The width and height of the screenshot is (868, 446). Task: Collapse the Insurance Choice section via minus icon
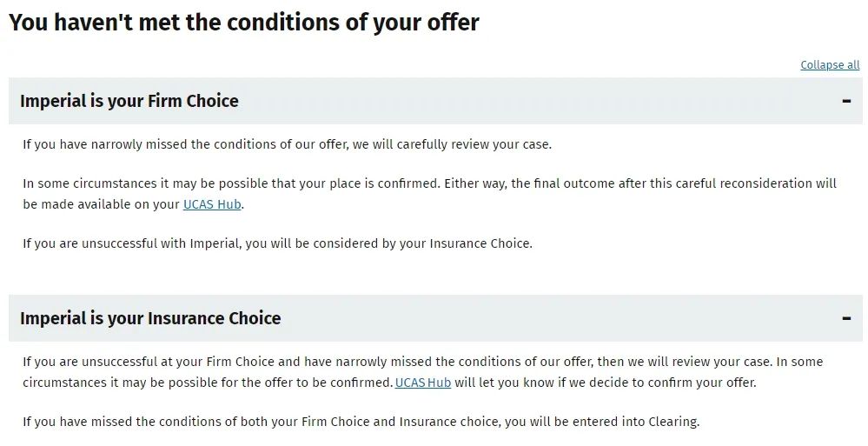tap(846, 318)
